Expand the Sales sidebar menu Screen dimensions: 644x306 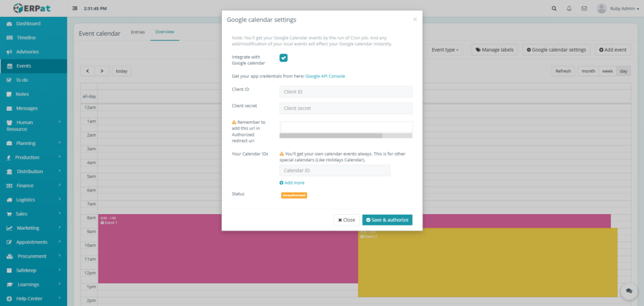click(x=33, y=213)
